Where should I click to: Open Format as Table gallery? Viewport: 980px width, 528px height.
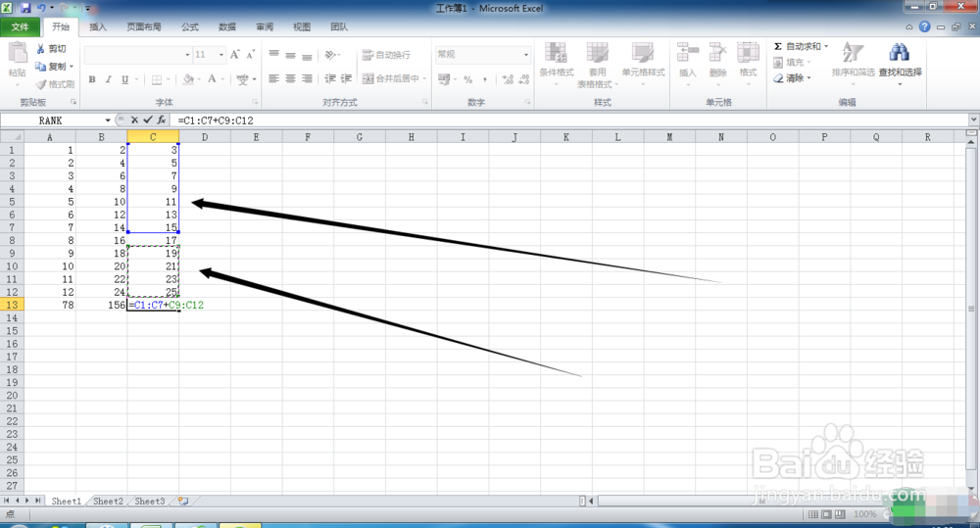[598, 66]
